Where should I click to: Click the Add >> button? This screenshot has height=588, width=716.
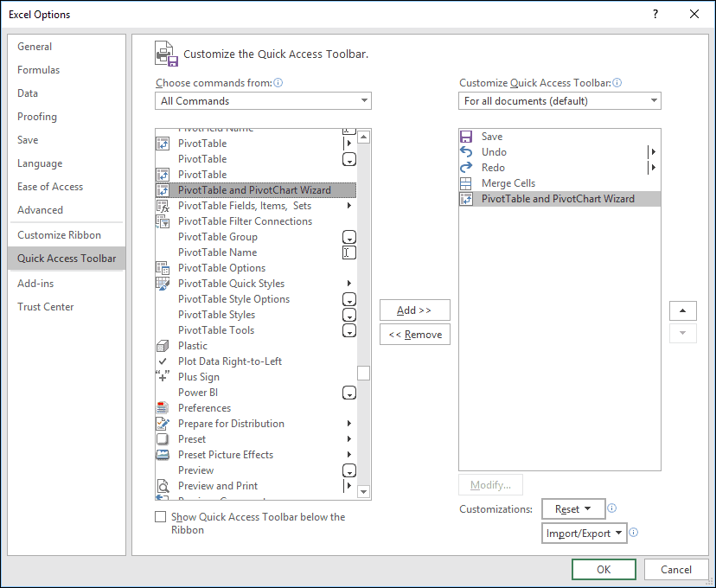tap(414, 310)
